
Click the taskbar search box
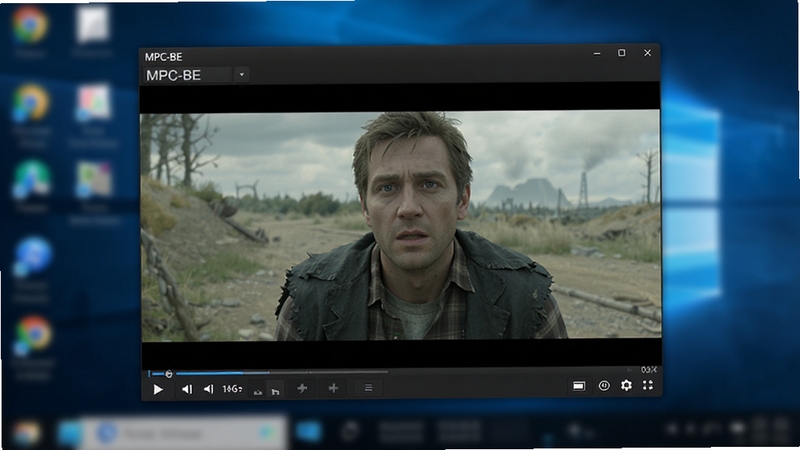185,434
